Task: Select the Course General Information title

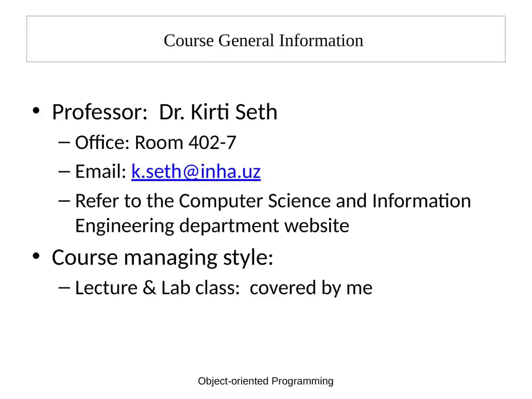Action: coord(263,41)
